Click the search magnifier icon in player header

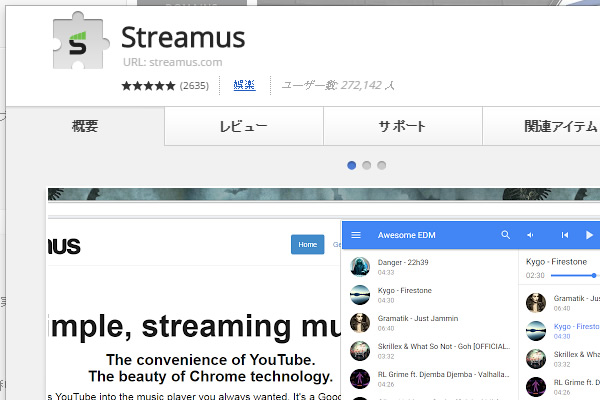pyautogui.click(x=505, y=235)
